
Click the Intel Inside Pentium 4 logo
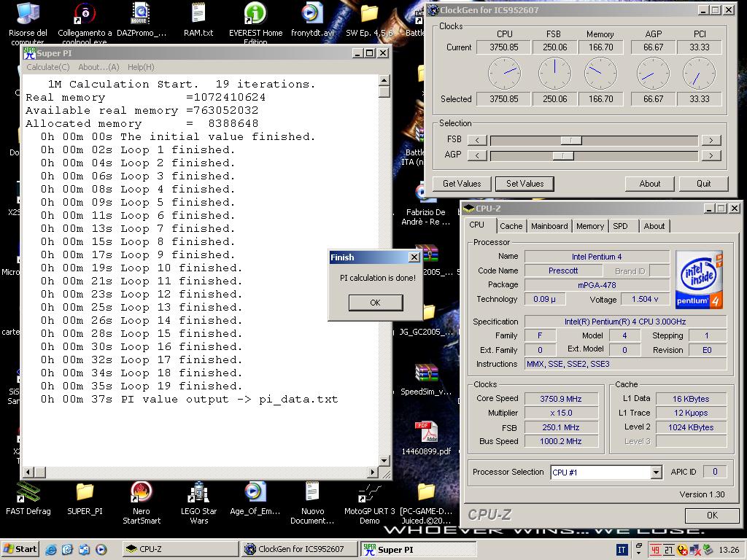coord(699,280)
